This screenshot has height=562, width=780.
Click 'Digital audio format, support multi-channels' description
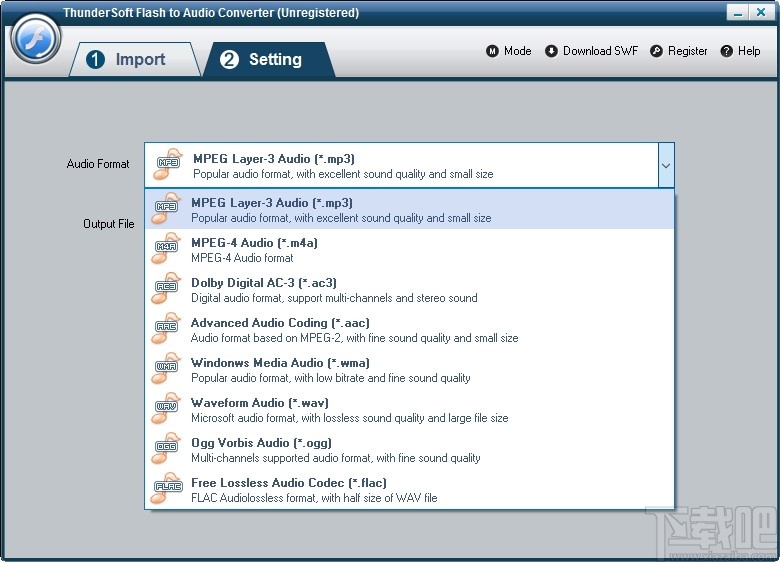(334, 298)
